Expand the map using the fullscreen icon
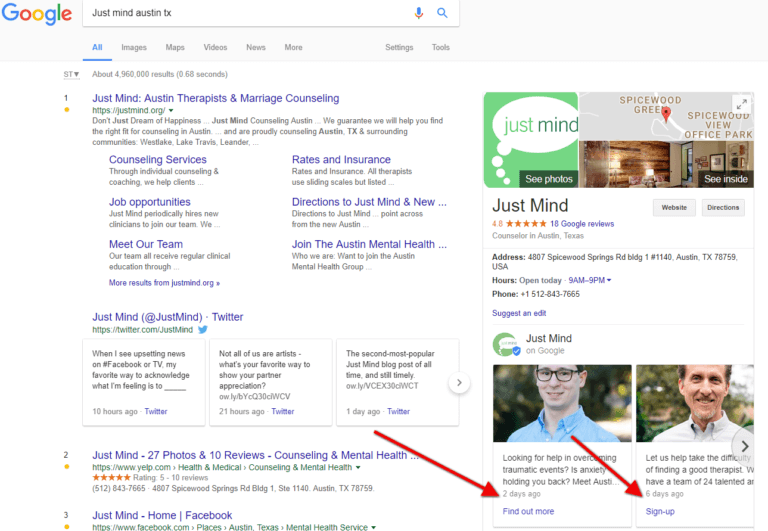Viewport: 768px width, 531px height. (742, 103)
